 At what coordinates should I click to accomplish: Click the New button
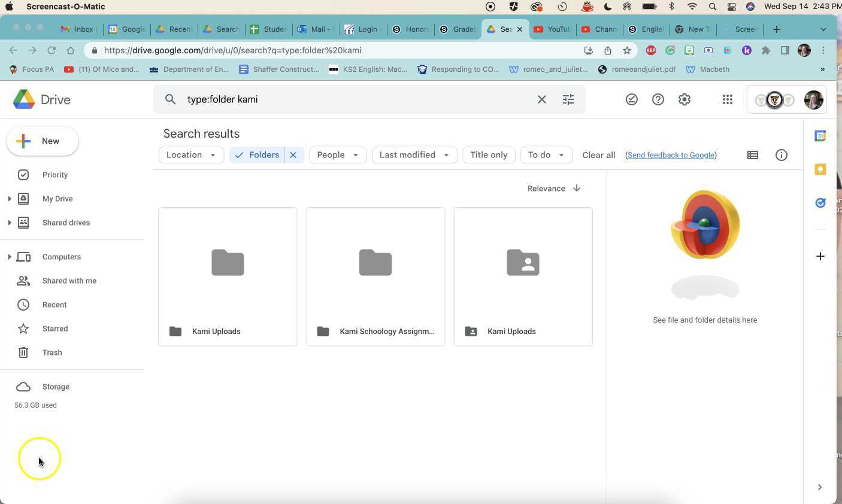[x=42, y=141]
